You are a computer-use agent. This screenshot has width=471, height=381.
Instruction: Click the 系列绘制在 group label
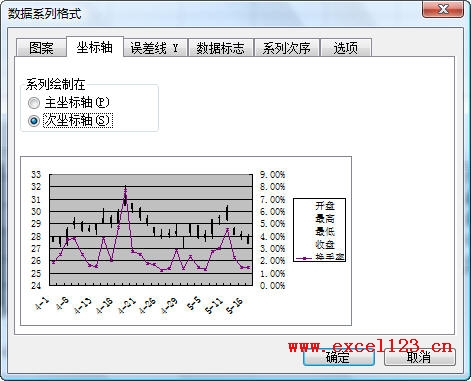56,84
